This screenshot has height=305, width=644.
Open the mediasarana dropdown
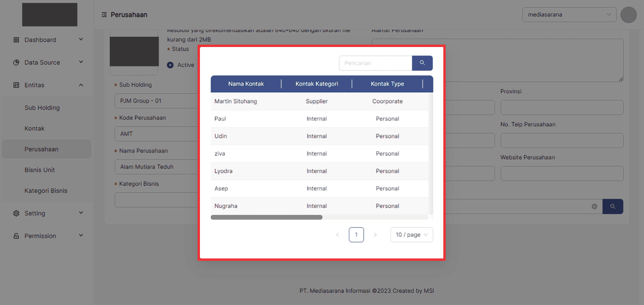pyautogui.click(x=569, y=15)
